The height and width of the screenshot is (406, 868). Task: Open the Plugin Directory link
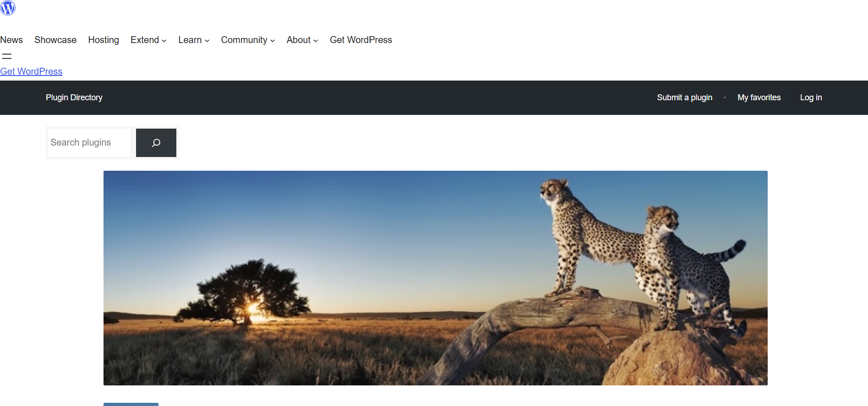tap(74, 97)
